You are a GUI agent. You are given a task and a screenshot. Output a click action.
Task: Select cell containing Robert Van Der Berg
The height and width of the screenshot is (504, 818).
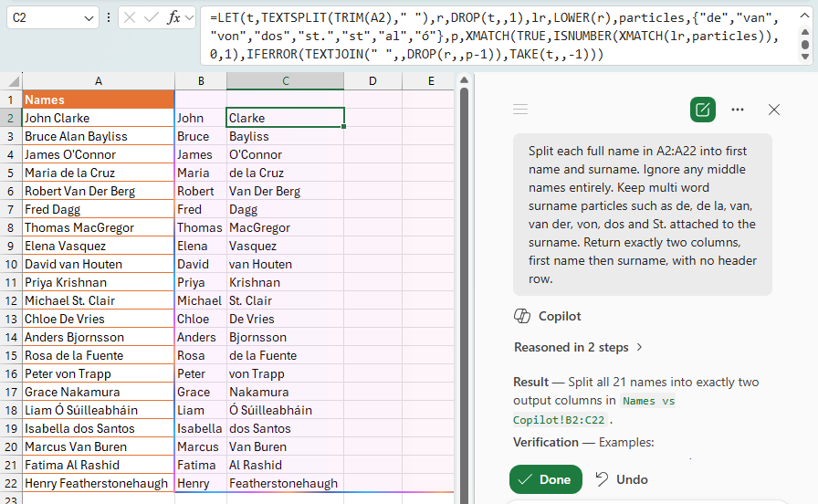98,191
